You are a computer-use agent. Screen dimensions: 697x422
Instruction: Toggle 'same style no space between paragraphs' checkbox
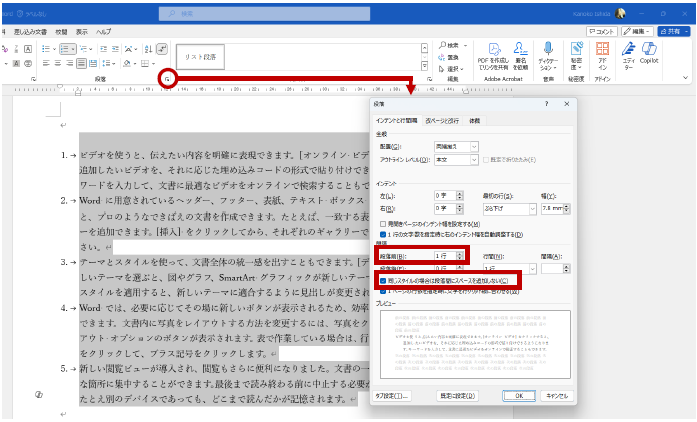(x=383, y=280)
